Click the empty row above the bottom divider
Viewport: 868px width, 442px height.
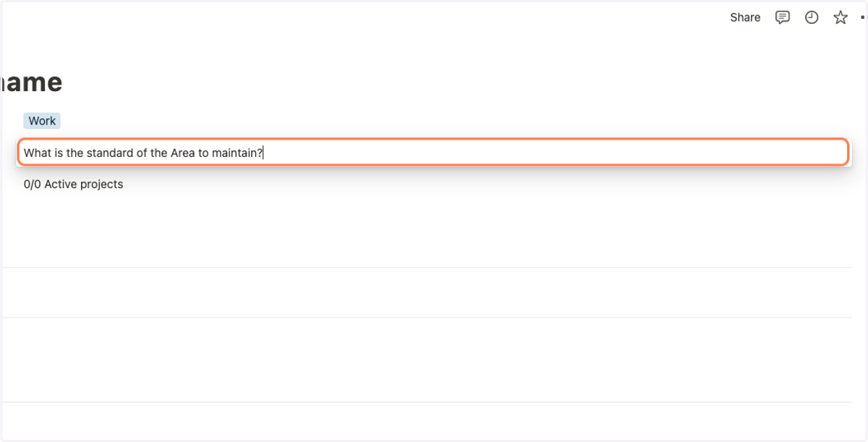coord(426,360)
